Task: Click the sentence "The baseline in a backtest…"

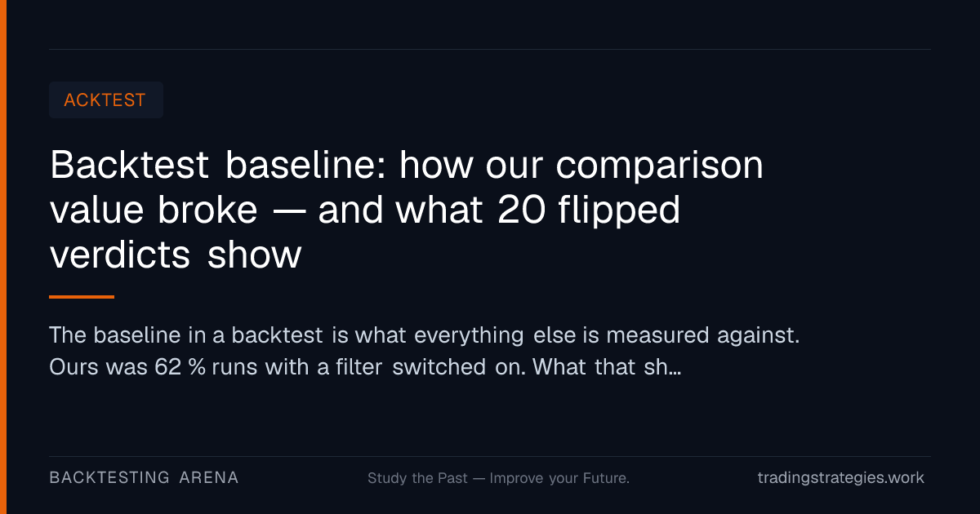Action: [x=424, y=335]
